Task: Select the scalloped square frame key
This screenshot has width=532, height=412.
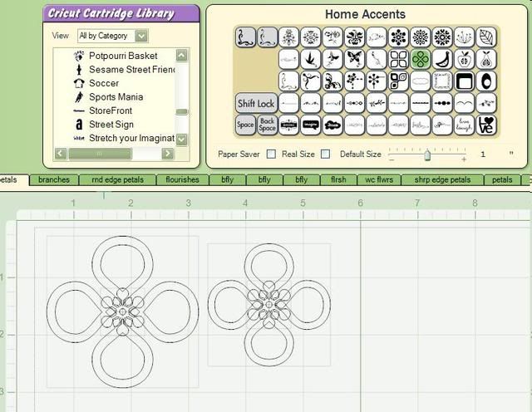Action: click(x=442, y=81)
